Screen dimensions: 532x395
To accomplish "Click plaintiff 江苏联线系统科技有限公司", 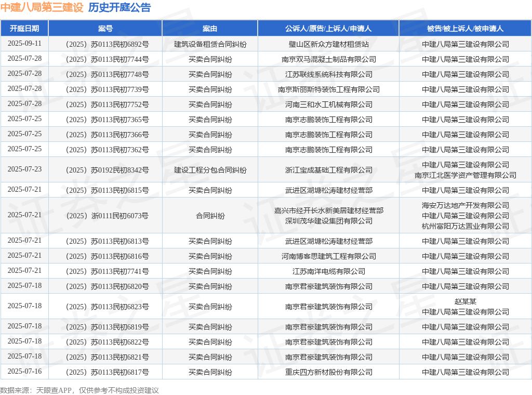I will pos(328,74).
